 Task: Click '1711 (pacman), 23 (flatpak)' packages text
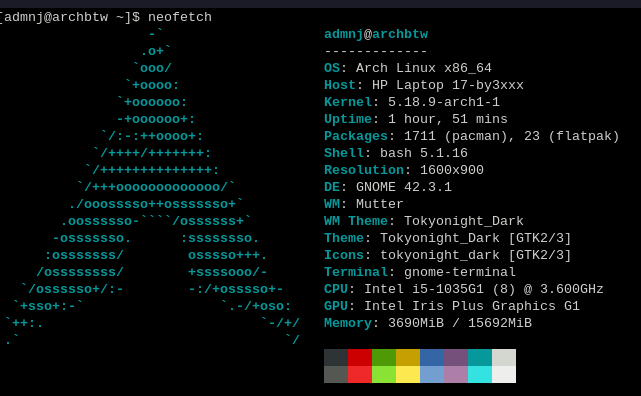[x=512, y=136]
